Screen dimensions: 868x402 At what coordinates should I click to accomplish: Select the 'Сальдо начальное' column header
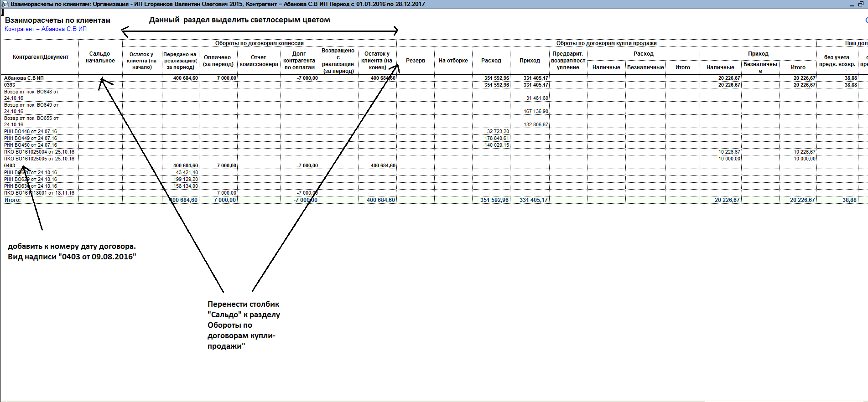(100, 57)
